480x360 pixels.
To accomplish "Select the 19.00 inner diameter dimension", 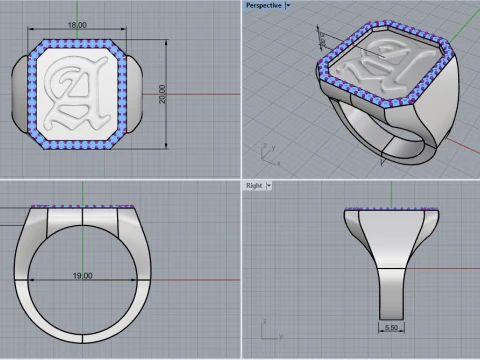I will pyautogui.click(x=82, y=276).
